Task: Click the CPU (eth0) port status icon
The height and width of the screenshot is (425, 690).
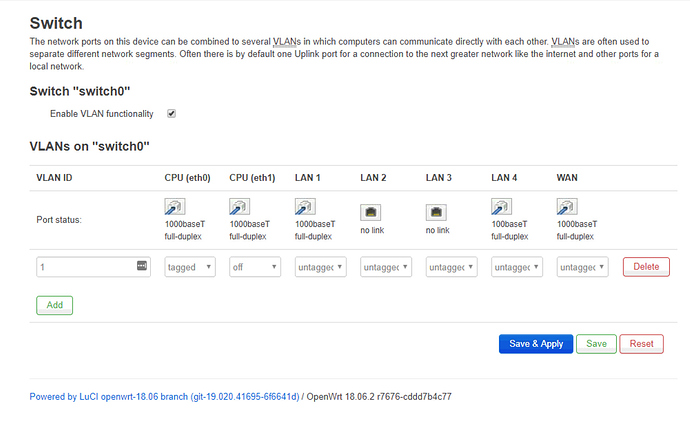Action: click(175, 206)
